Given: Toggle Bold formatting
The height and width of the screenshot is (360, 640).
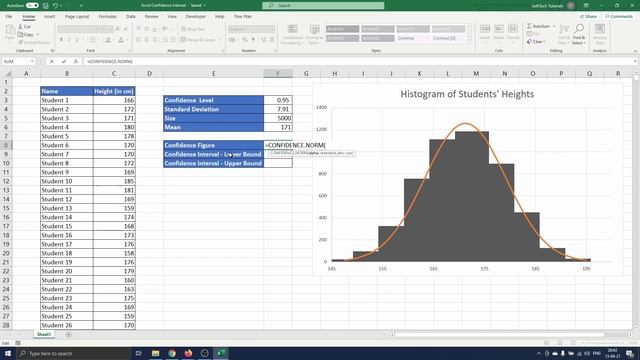Looking at the screenshot, I should [x=61, y=40].
